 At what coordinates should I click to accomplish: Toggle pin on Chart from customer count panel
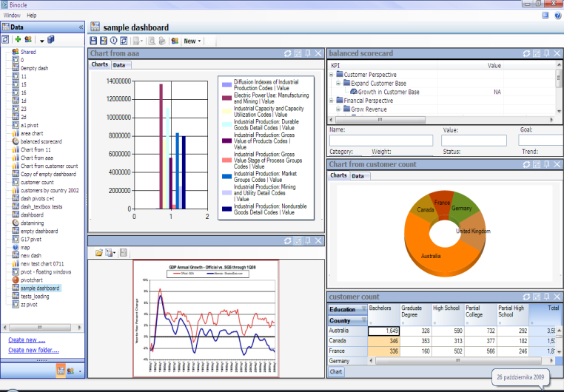coord(547,164)
